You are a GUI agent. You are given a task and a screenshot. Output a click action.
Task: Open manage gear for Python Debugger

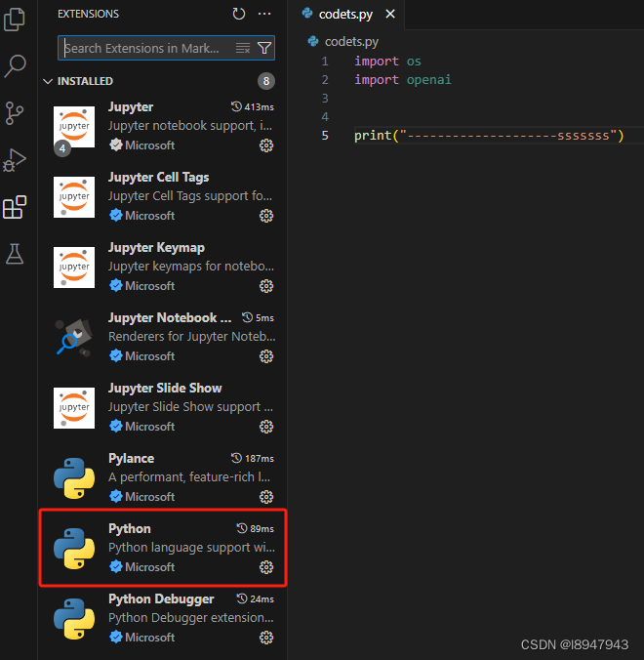[266, 638]
